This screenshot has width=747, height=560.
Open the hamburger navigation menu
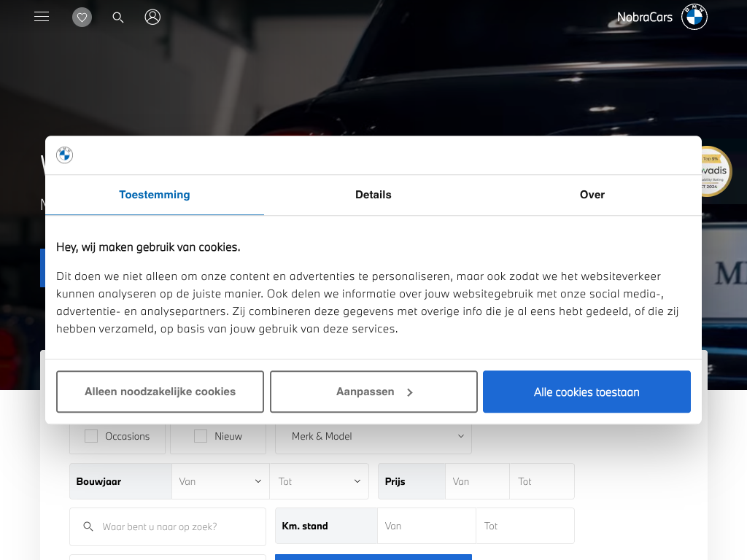coord(42,17)
